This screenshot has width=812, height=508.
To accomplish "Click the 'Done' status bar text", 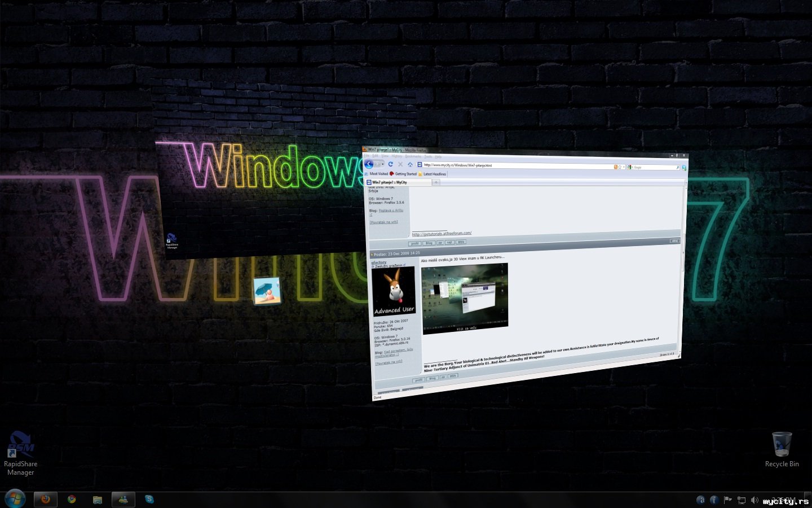I will (377, 397).
